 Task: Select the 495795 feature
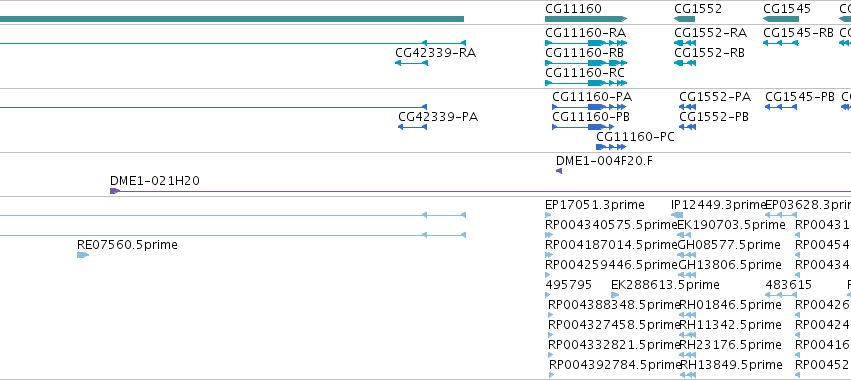[x=568, y=285]
